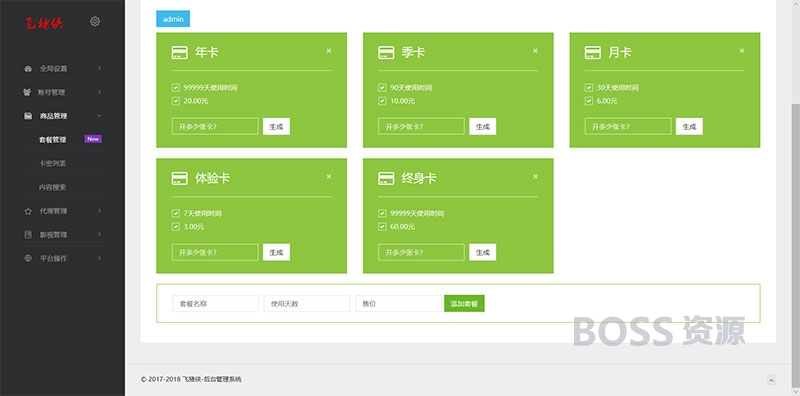800x396 pixels.
Task: Click the card icon on 年卡 panel
Action: (x=180, y=53)
